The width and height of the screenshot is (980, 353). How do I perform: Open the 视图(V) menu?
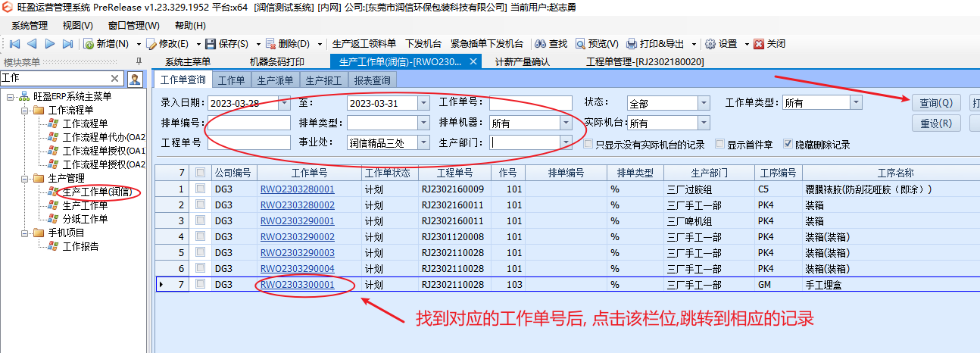(78, 26)
